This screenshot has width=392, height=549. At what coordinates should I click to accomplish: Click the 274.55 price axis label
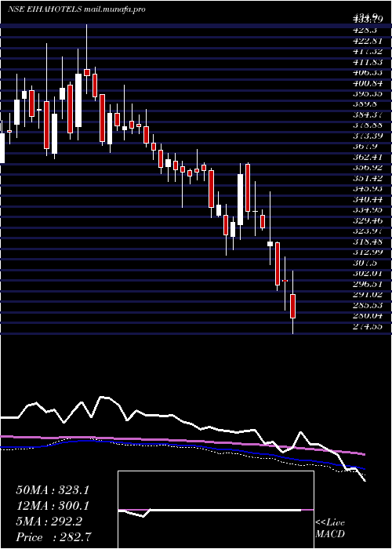point(368,327)
